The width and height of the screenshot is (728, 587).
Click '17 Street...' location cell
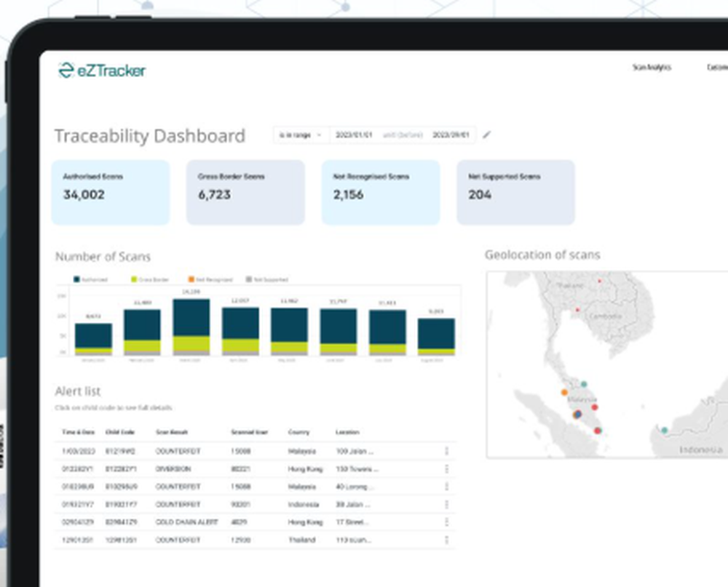(352, 522)
